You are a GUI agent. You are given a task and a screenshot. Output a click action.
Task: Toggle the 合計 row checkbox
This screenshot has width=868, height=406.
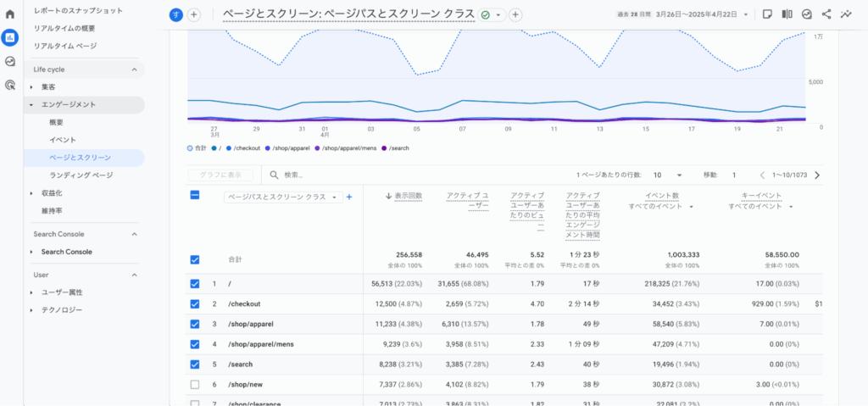(195, 259)
